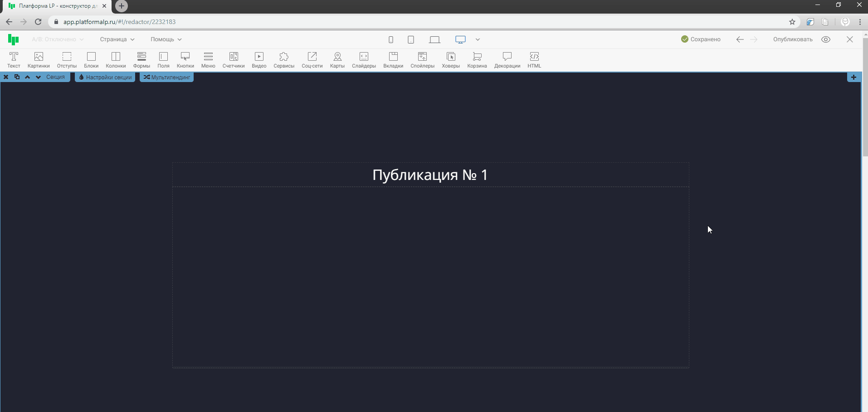Open the Images (Картинки) tool
Screen dimensions: 868x412
[39, 59]
